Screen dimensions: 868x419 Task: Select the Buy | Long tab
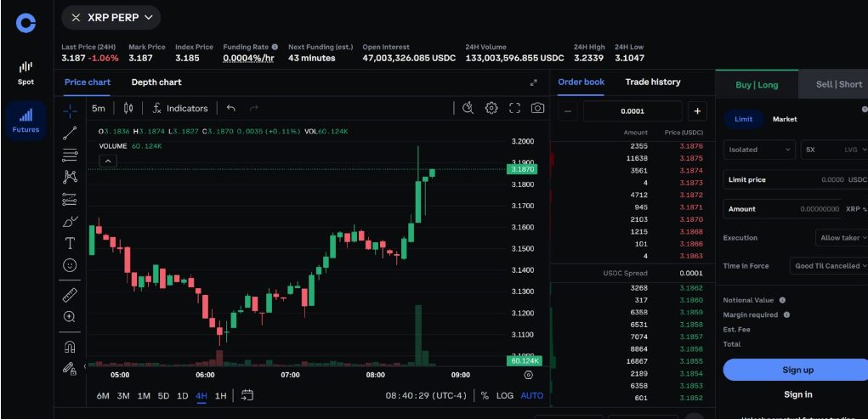757,85
